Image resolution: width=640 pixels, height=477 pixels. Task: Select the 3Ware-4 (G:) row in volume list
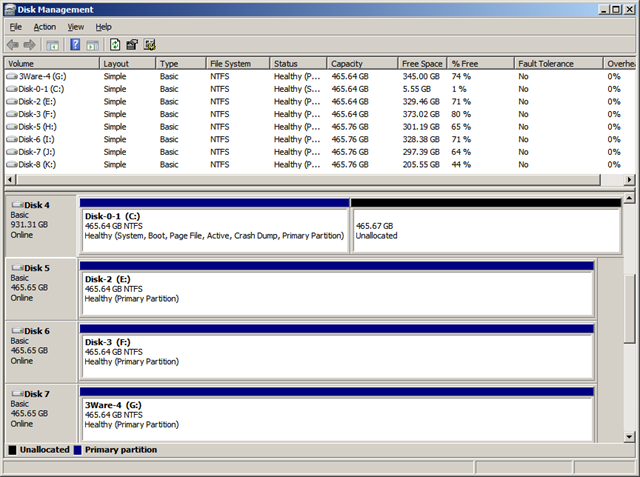click(x=40, y=76)
